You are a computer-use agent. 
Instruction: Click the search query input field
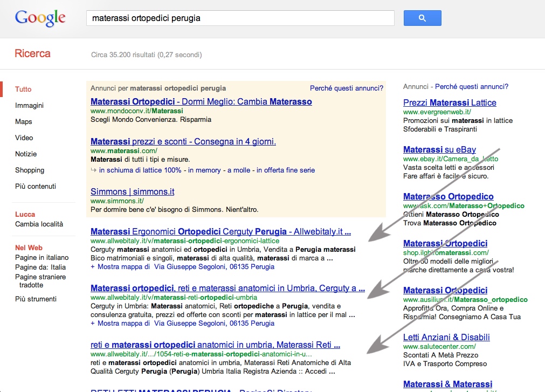240,18
